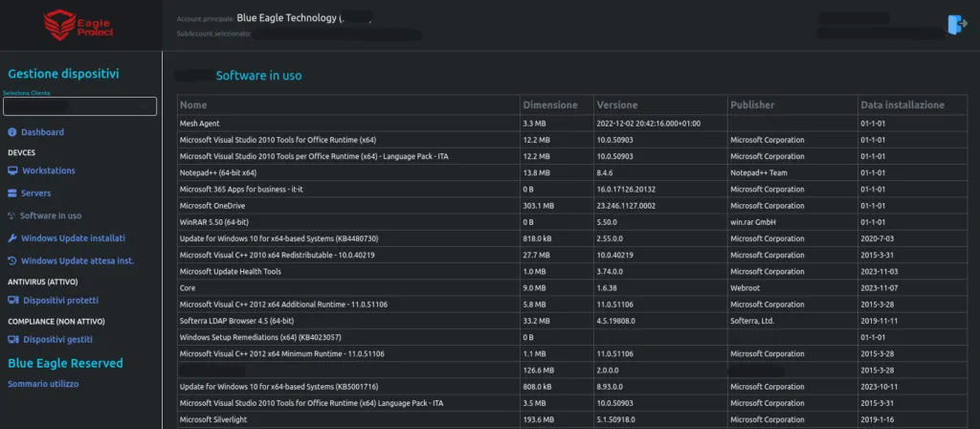Click the Blue Eagle Reserved heading
Viewport: 980px width, 429px height.
click(65, 363)
